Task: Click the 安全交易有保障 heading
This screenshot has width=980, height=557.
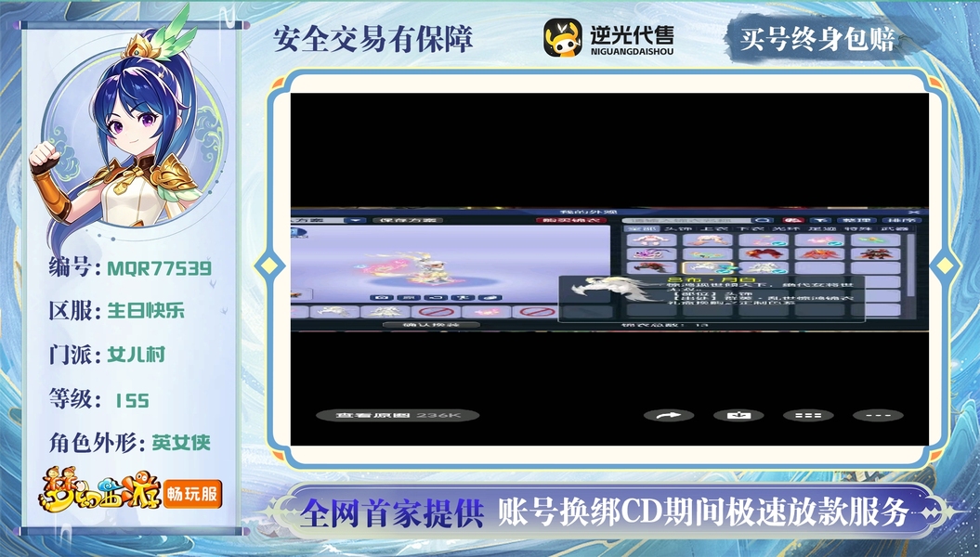Action: 373,39
